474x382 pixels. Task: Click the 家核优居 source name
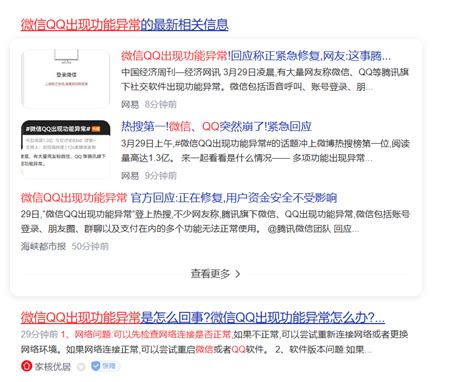click(53, 367)
